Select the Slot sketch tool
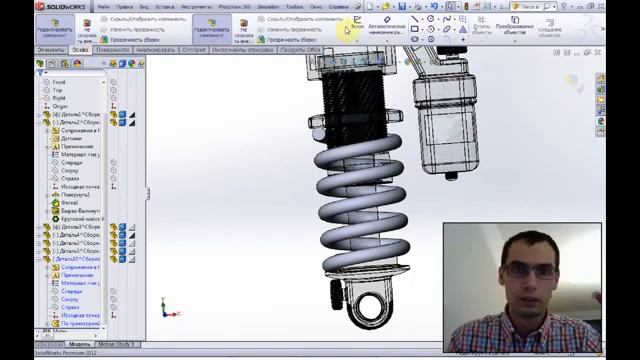 pyautogui.click(x=414, y=39)
